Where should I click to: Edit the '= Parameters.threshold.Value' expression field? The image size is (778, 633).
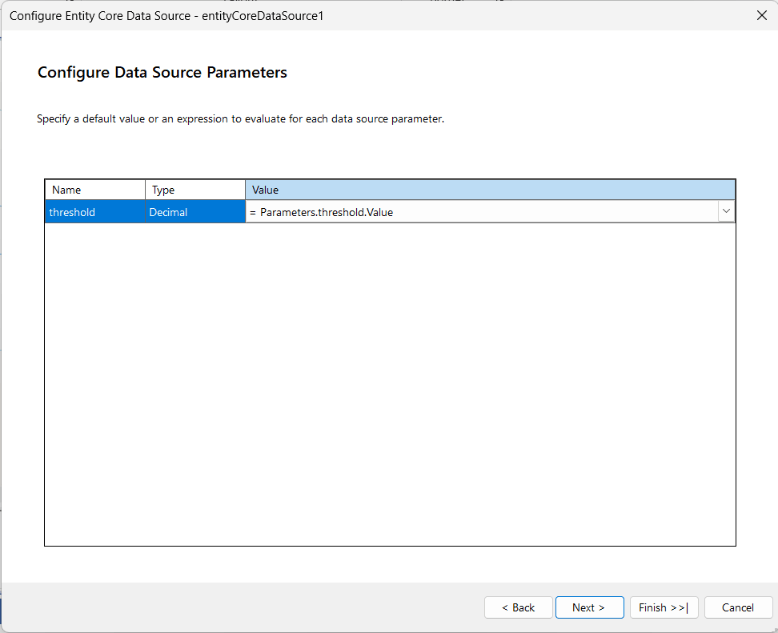coord(482,212)
